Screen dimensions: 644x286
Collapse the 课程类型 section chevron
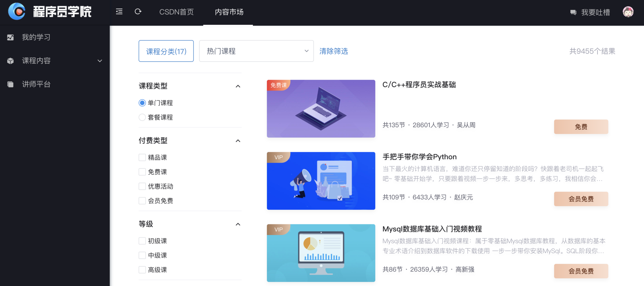point(238,86)
